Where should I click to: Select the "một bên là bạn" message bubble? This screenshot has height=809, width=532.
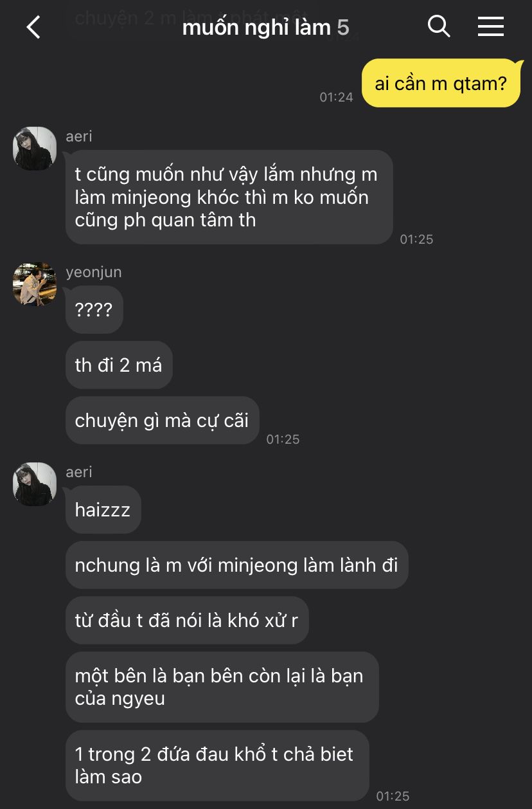click(222, 687)
